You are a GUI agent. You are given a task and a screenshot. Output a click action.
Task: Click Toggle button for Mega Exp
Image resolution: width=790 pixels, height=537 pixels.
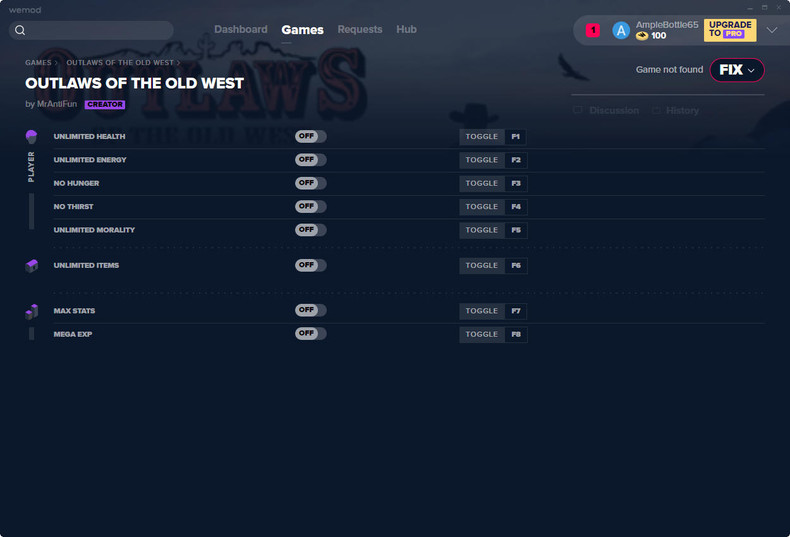[x=482, y=334]
